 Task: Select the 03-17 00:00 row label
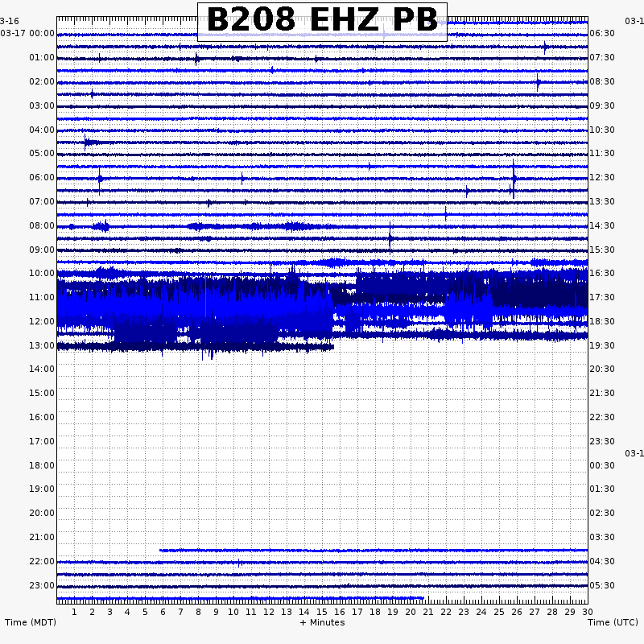click(x=27, y=33)
